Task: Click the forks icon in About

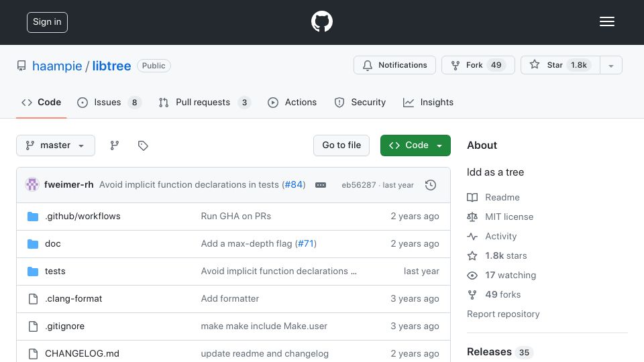Action: tap(472, 295)
